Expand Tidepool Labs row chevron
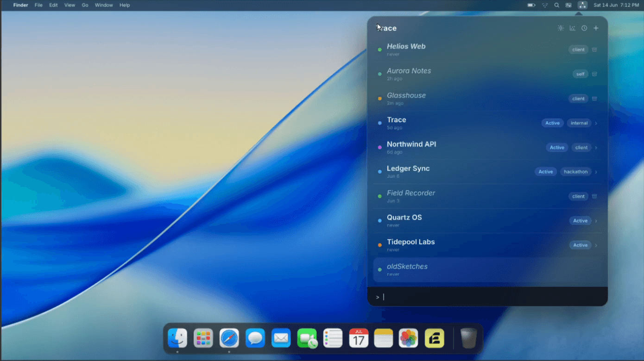Screen dimensions: 644x361 coord(596,245)
